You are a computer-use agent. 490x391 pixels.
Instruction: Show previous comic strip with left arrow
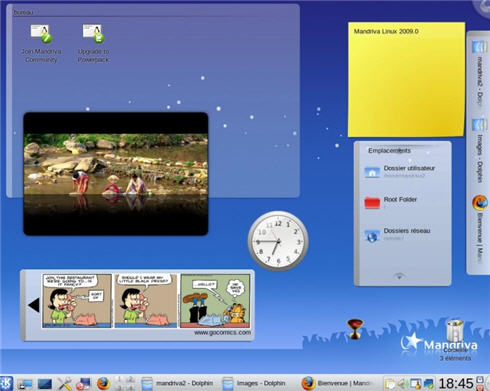[x=34, y=305]
